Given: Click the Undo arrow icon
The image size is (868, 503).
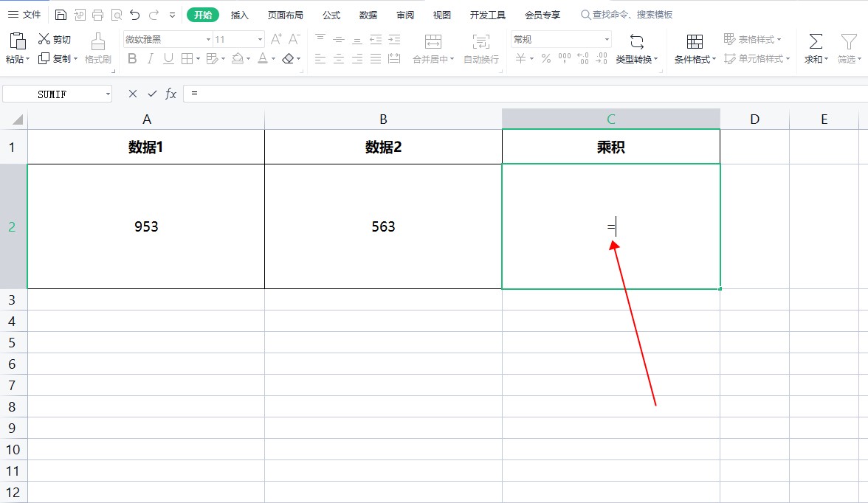Looking at the screenshot, I should [x=134, y=15].
